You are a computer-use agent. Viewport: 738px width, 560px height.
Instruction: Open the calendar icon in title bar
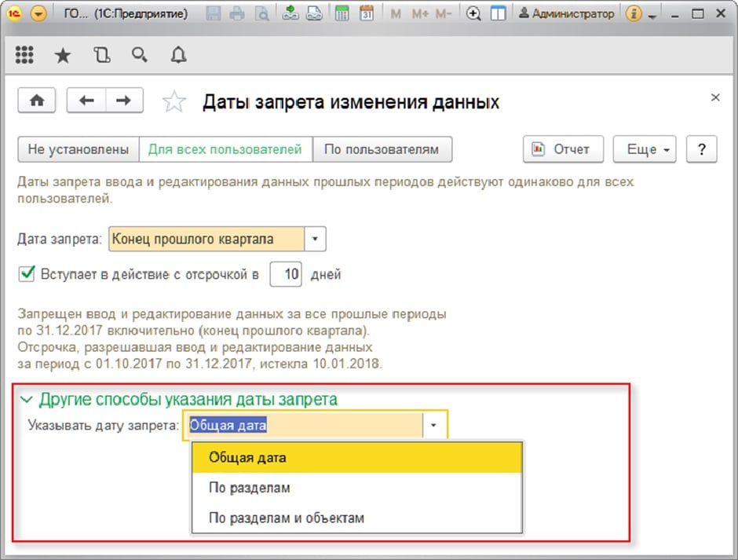(366, 14)
